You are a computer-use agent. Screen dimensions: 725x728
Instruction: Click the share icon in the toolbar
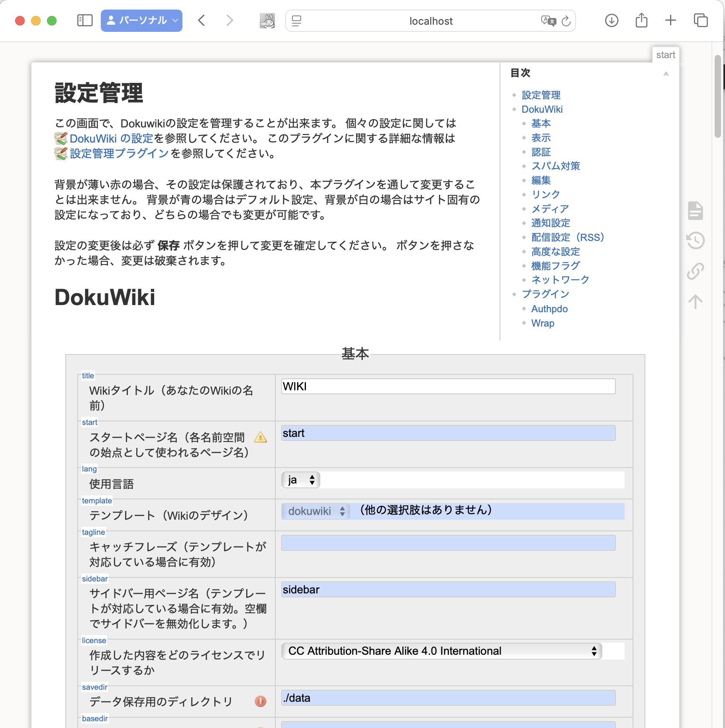click(x=641, y=20)
